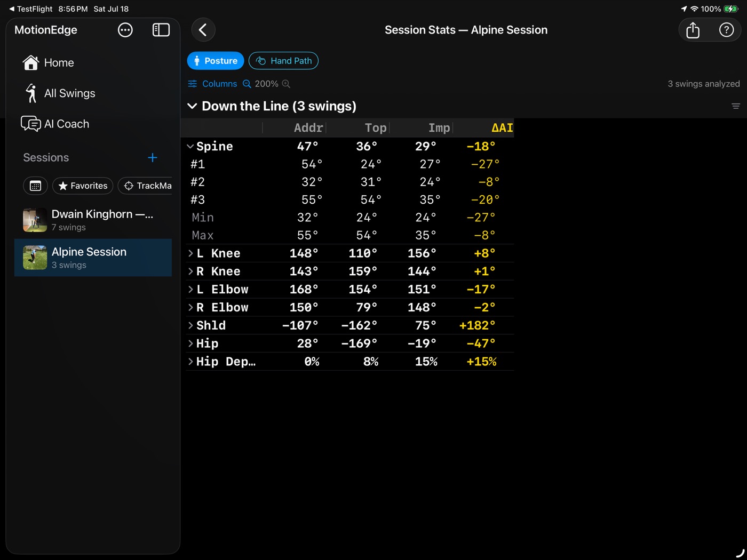Zoom out with the left magnifier

tap(247, 84)
